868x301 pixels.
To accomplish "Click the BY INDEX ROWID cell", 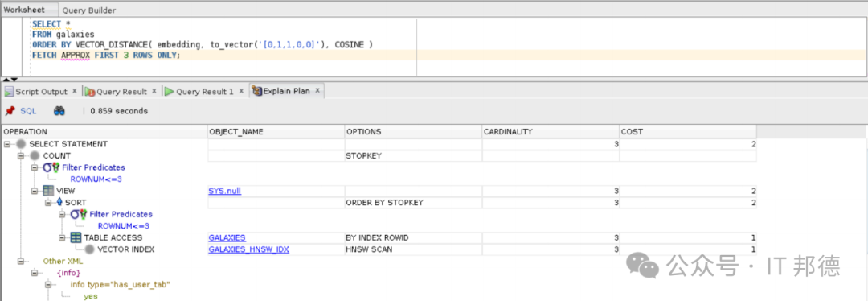I will (x=412, y=237).
